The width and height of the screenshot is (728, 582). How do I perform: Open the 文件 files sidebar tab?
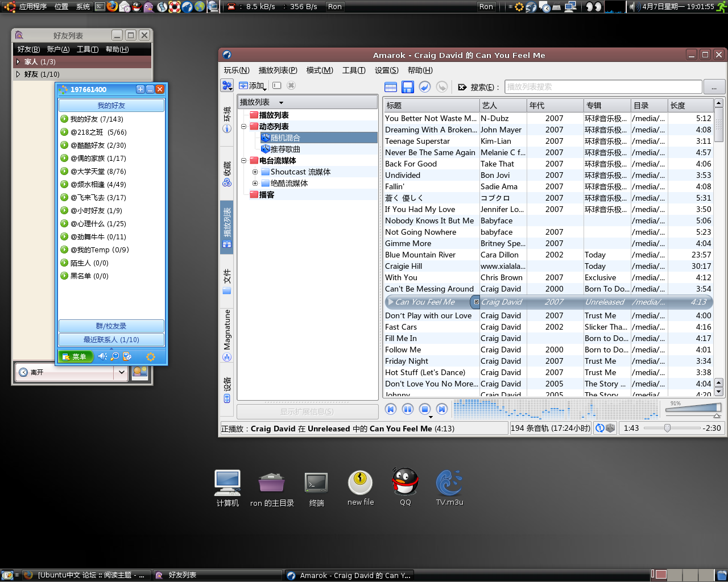pyautogui.click(x=227, y=282)
